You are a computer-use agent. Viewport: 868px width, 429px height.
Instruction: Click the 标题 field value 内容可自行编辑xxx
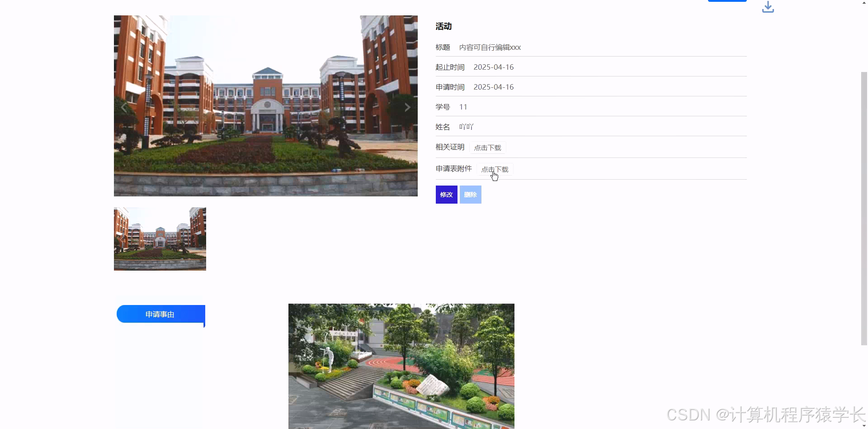point(490,47)
